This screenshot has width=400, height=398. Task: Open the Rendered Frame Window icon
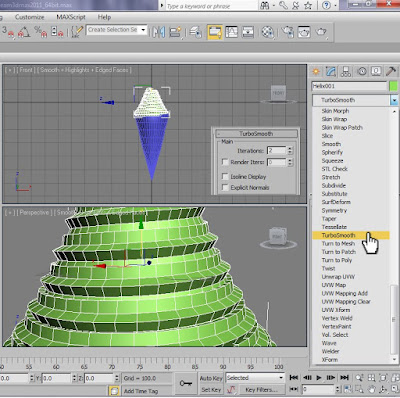pos(304,32)
